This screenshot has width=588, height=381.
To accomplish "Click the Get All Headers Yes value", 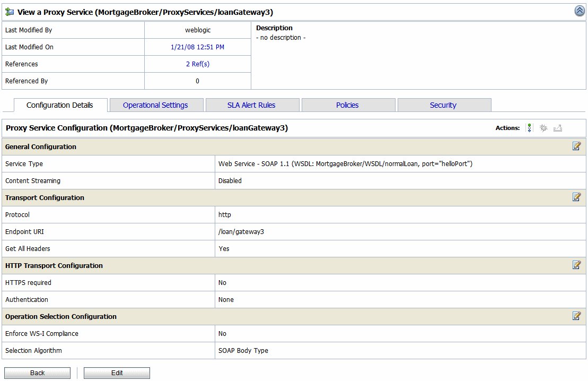I will coord(224,248).
